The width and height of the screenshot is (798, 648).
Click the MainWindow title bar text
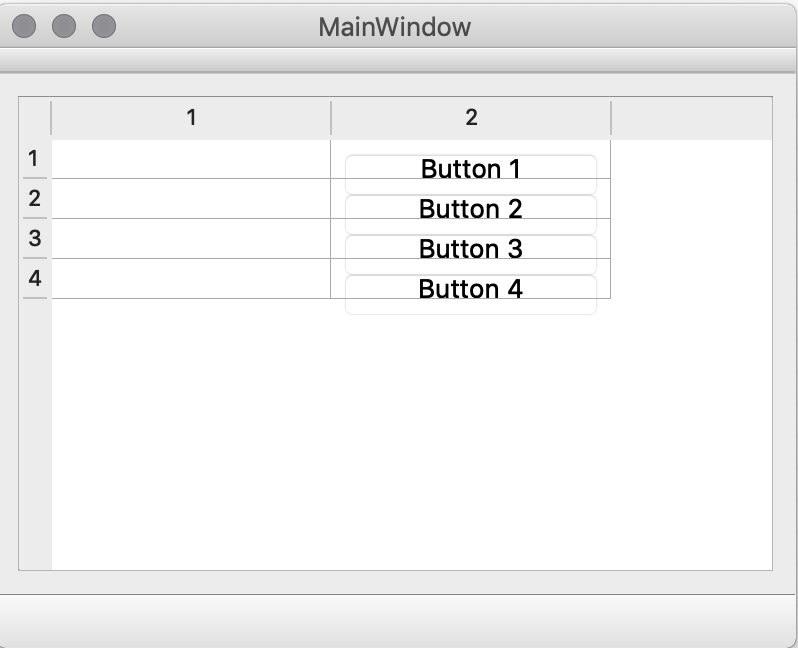pyautogui.click(x=395, y=27)
